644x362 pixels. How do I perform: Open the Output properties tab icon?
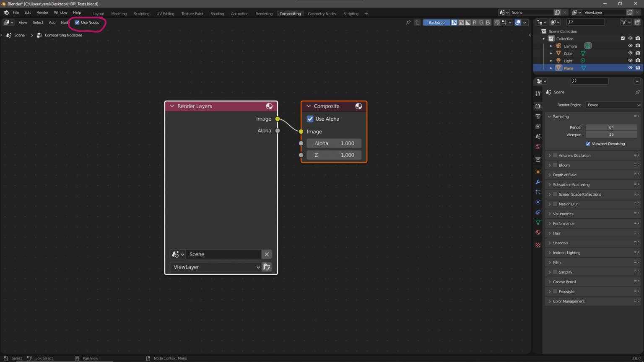tap(538, 116)
